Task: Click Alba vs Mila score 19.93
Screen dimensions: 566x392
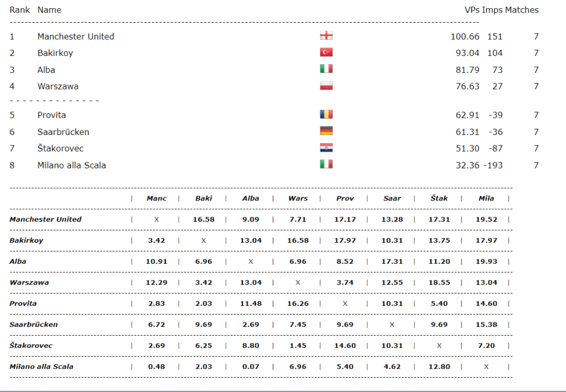Action: (x=486, y=262)
